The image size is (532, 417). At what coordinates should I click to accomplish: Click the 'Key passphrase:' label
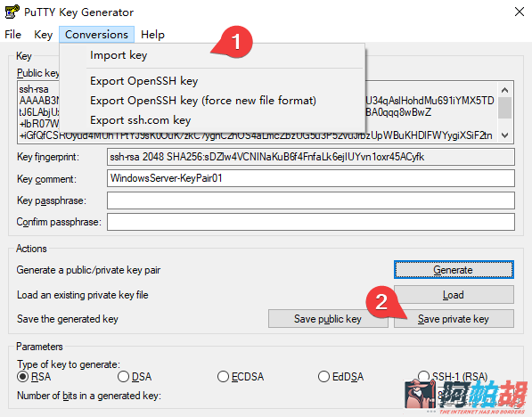(52, 200)
